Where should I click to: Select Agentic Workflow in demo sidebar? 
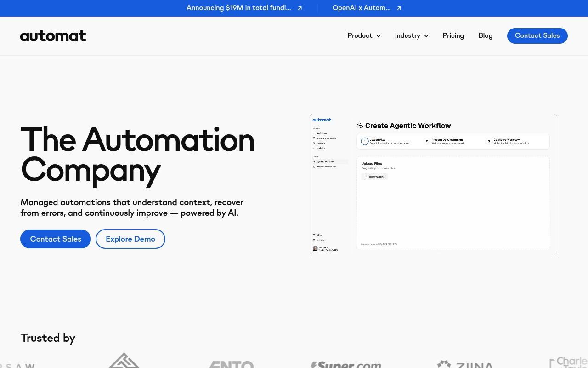[329, 162]
